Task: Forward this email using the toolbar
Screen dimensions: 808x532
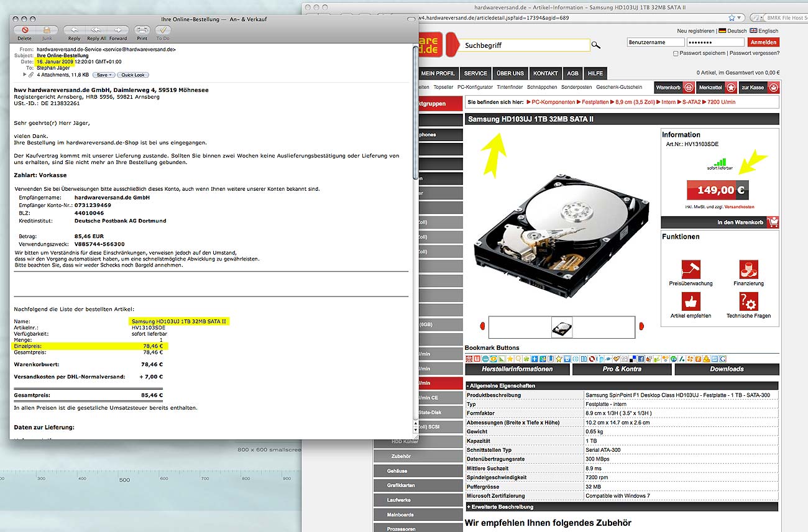Action: (118, 30)
